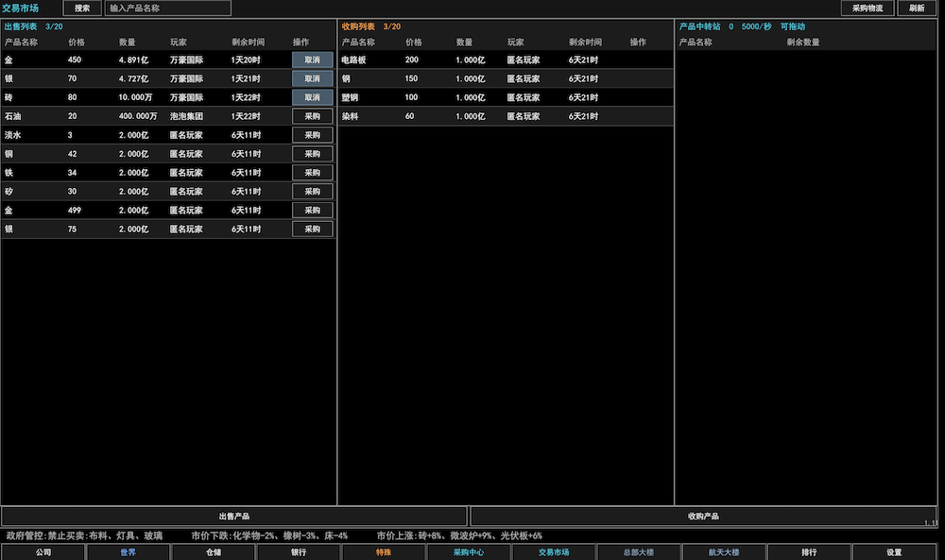This screenshot has width=945, height=560.
Task: Click the 市价下跌 status notice
Action: [269, 535]
